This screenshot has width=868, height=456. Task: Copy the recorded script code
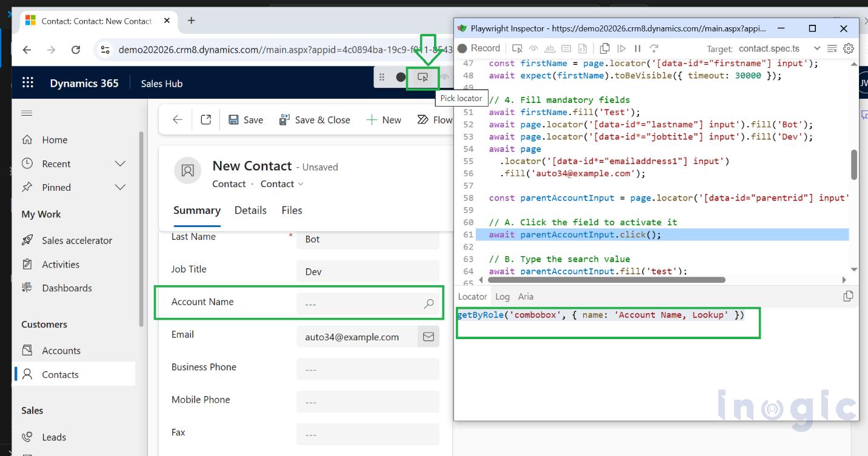click(x=606, y=48)
